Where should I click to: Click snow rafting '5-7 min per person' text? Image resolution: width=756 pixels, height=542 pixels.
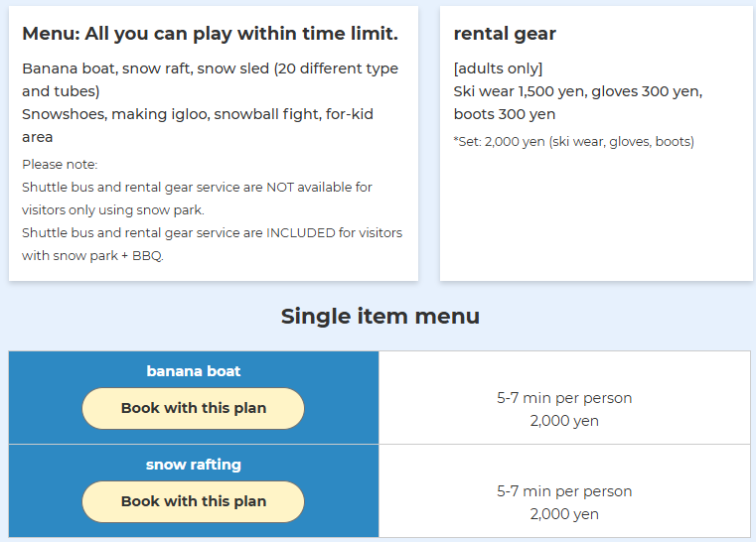pos(564,491)
